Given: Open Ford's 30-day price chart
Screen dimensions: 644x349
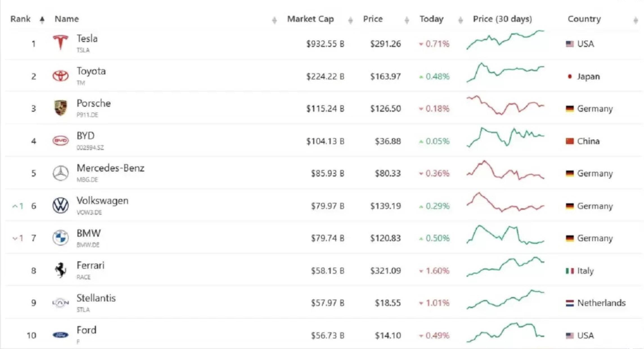Looking at the screenshot, I should (x=505, y=332).
